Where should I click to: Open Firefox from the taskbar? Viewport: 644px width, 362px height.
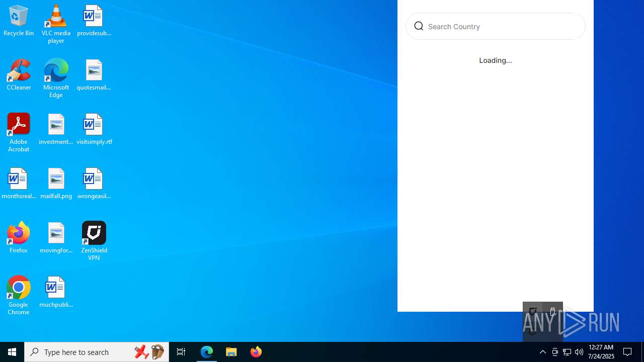coord(256,352)
